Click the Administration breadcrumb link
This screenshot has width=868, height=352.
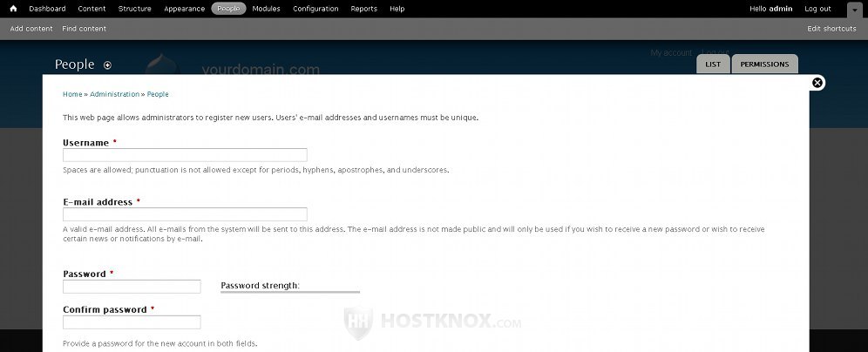coord(114,94)
